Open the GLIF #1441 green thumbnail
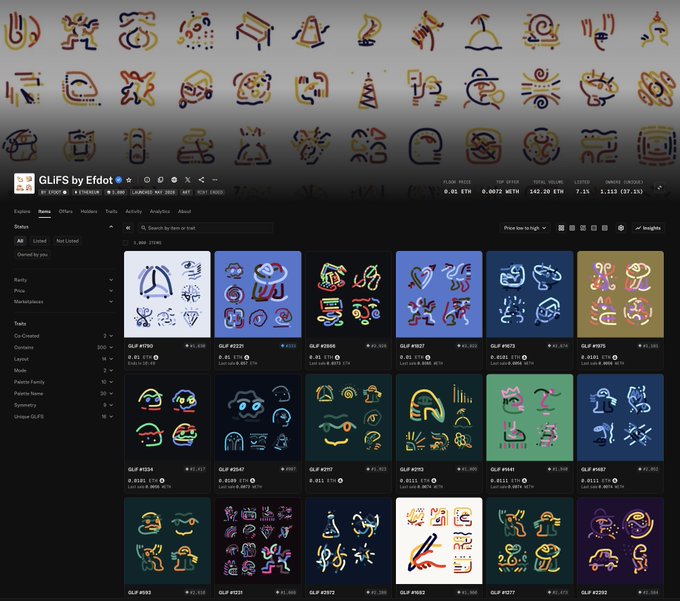680x601 pixels. [x=530, y=418]
